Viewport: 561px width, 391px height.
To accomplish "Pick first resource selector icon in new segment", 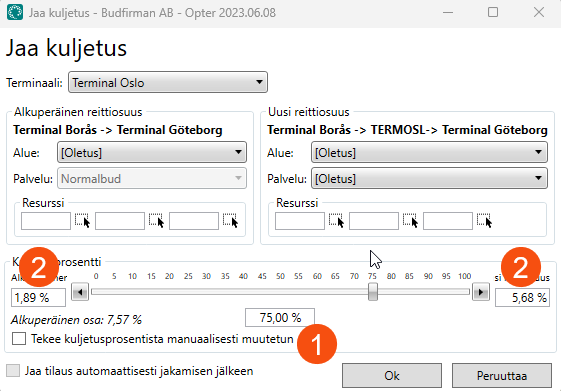I will click(x=336, y=221).
